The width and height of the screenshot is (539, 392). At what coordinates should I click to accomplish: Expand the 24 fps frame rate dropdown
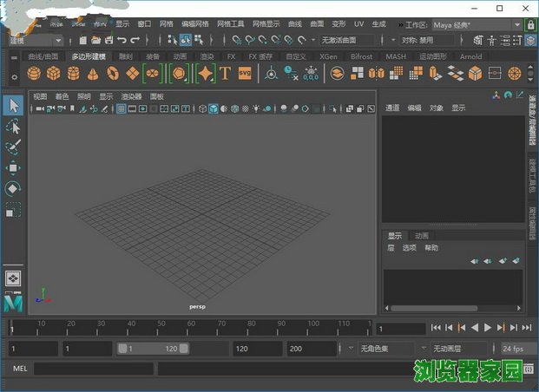click(x=512, y=349)
